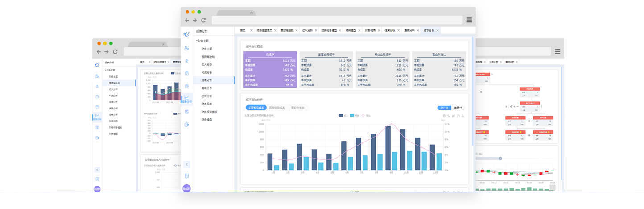Click the slider handle in right window

click(500, 159)
